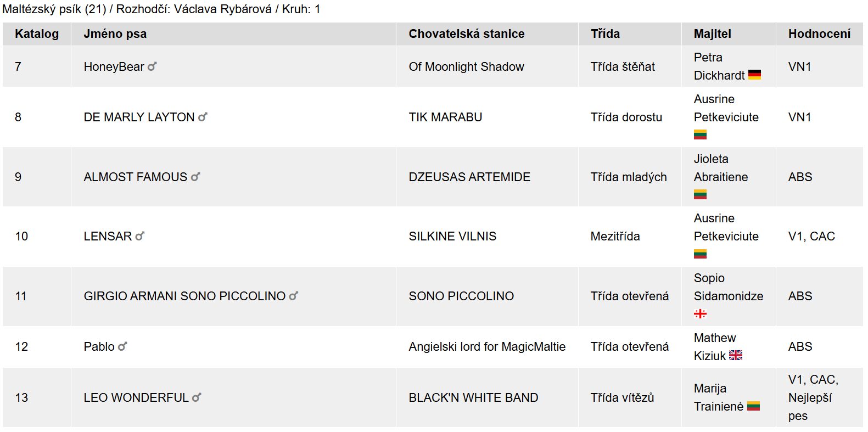Click the Lithuanian flag under Jioleta Abraitiene
Image resolution: width=868 pixels, height=432 pixels.
pos(700,194)
